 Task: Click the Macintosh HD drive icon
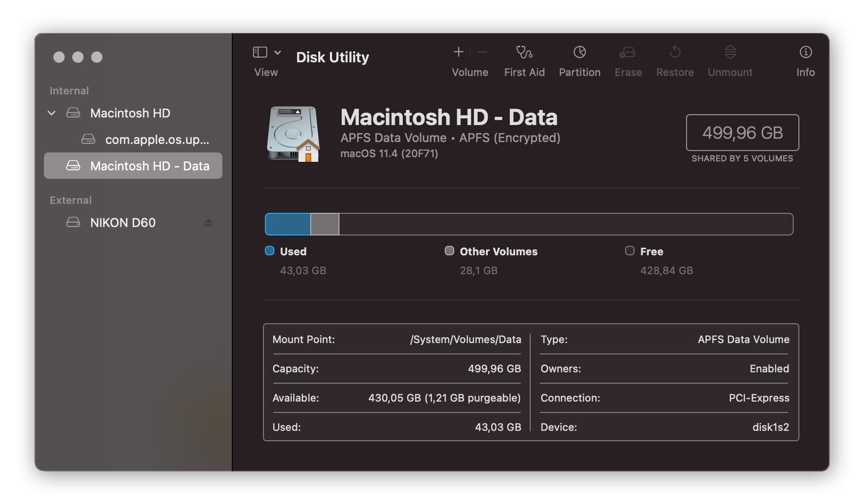pyautogui.click(x=73, y=113)
